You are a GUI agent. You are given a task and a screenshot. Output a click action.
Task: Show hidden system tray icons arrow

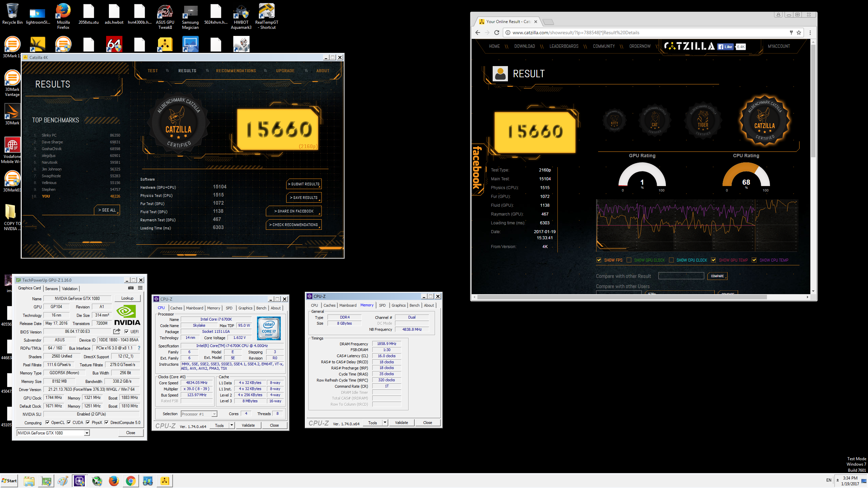point(837,481)
